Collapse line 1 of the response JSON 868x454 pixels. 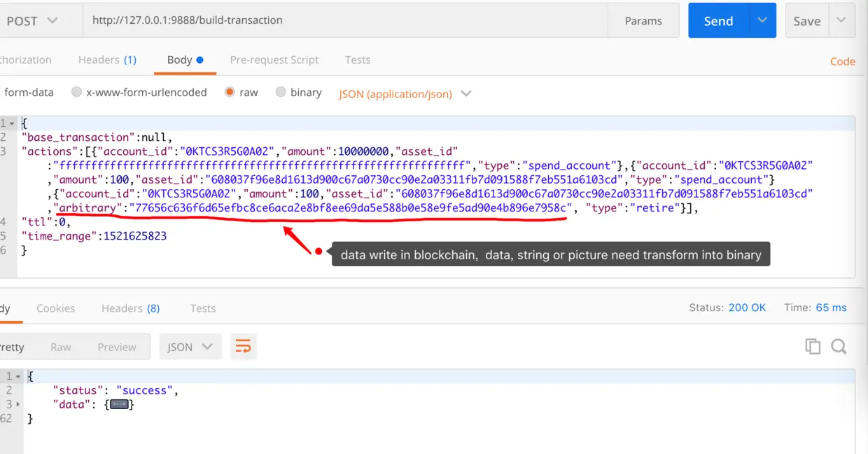pos(18,377)
